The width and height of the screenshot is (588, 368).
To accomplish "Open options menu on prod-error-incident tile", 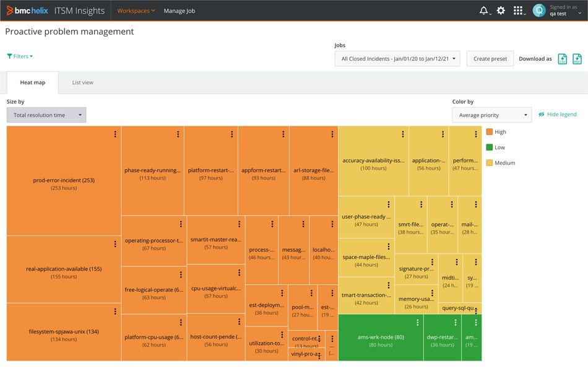I will coord(115,134).
